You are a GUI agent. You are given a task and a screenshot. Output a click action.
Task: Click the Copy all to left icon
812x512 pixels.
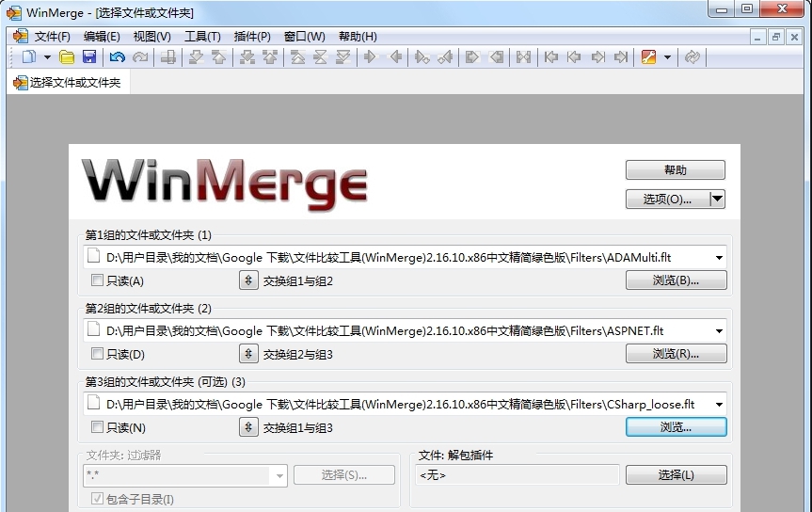pyautogui.click(x=496, y=57)
